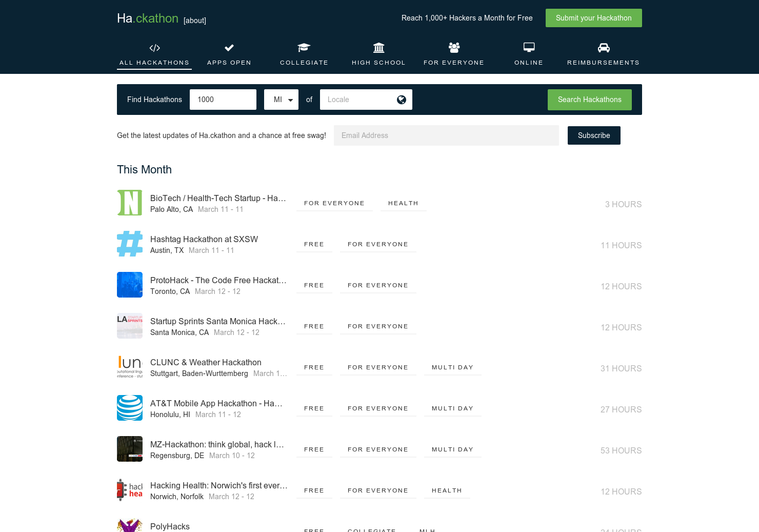Click Health tag on BioTech row
759x532 pixels.
[403, 203]
